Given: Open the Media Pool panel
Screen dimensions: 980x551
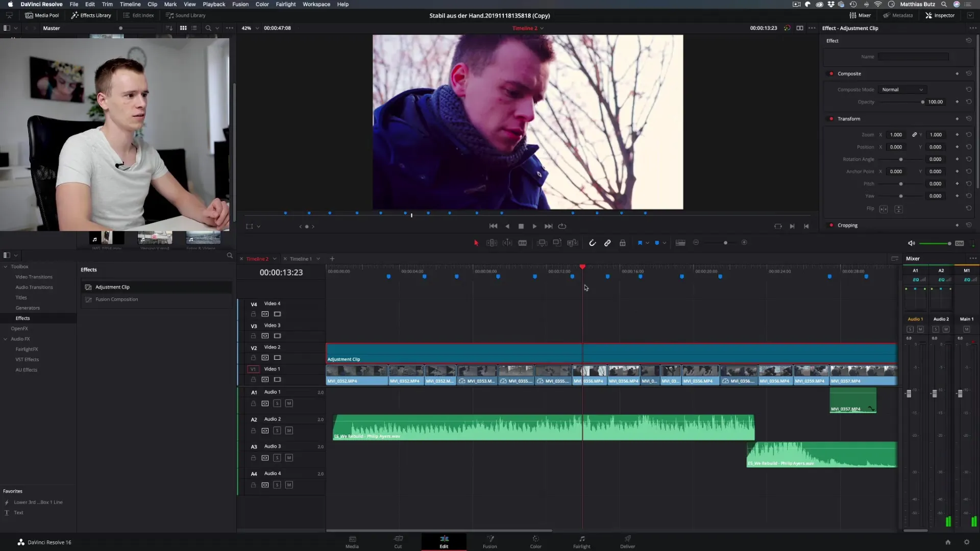Looking at the screenshot, I should 42,15.
